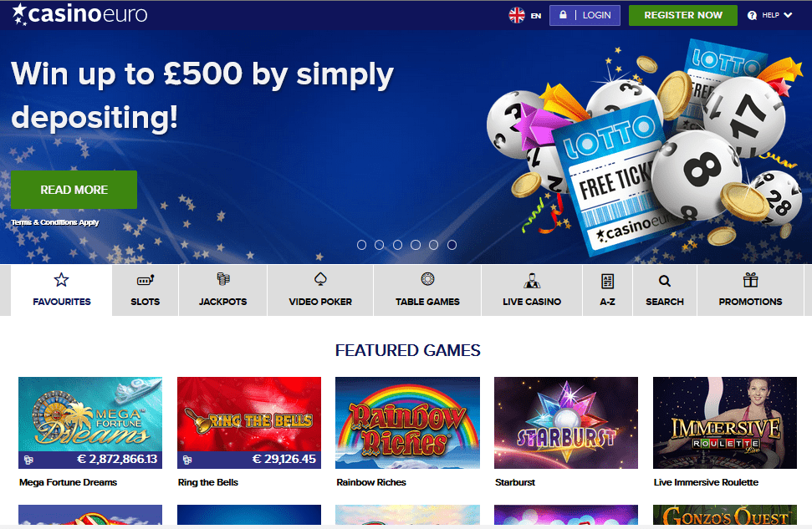The image size is (812, 529).
Task: Open the Mega Fortune Dreams game thumbnail
Action: tap(90, 423)
